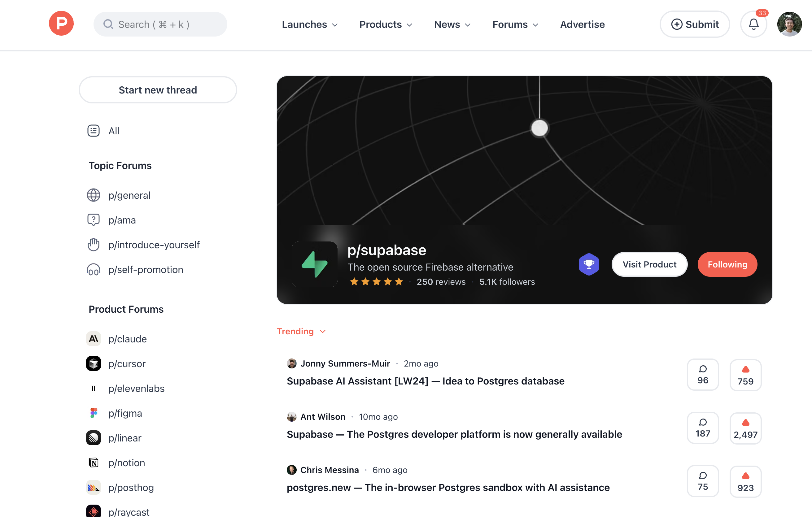Open the p/cursor forum icon

pos(94,364)
